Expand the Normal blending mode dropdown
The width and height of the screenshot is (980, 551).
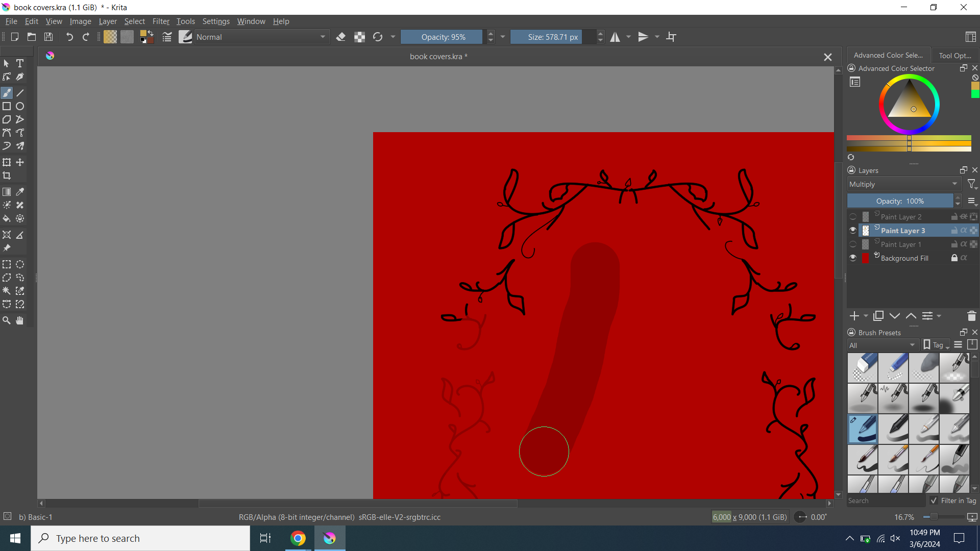click(x=260, y=37)
